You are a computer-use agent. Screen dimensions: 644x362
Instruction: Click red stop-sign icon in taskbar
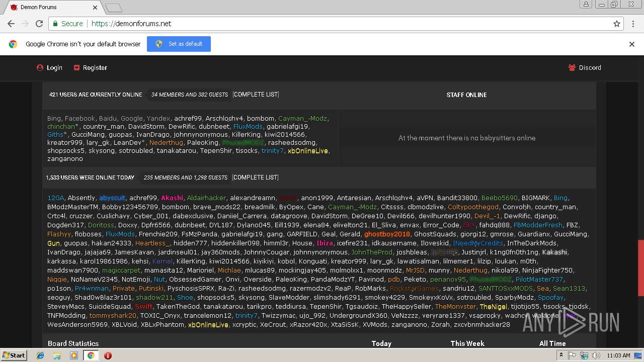click(x=108, y=355)
